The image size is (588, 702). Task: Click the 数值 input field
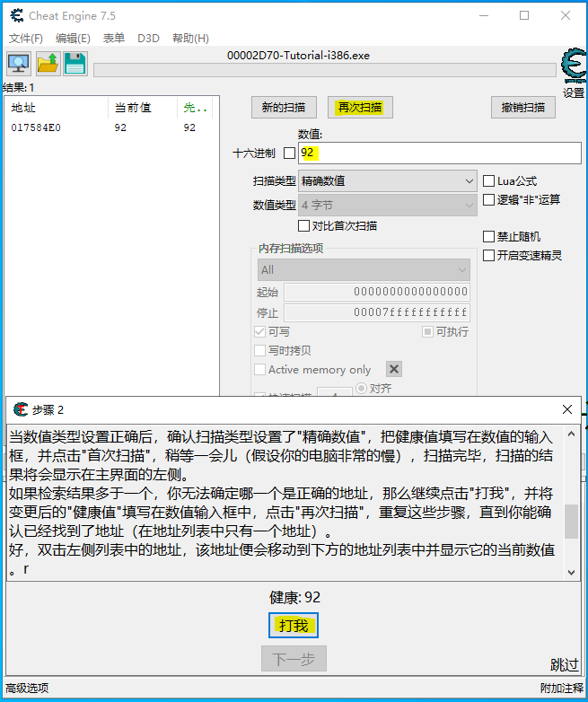pos(440,154)
